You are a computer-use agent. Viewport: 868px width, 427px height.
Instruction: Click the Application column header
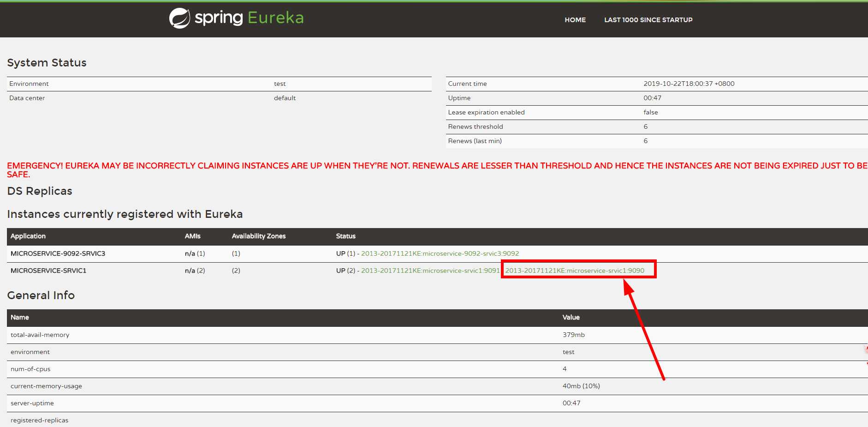[28, 236]
